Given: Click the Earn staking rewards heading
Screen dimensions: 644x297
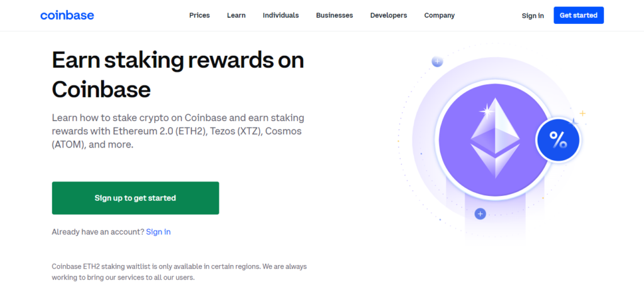Looking at the screenshot, I should pos(178,74).
